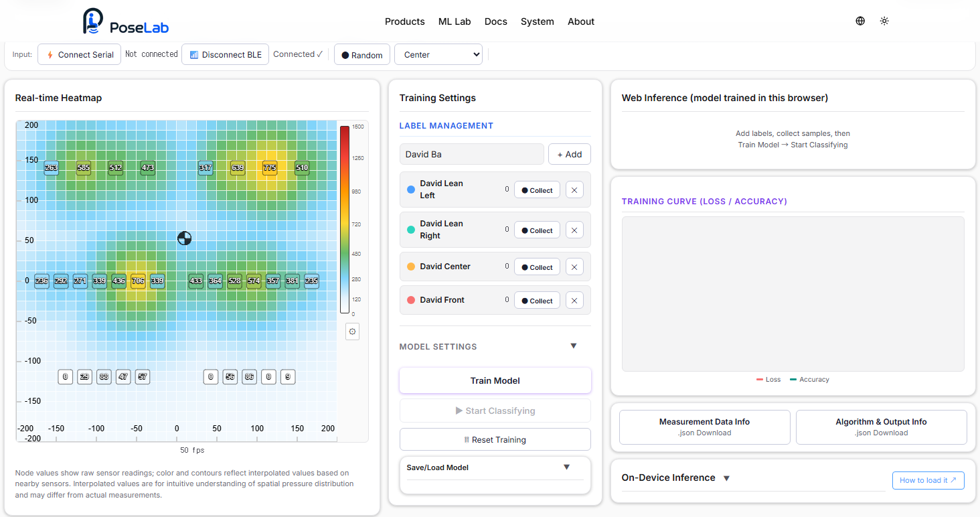Open heatmap settings gear icon
This screenshot has height=517, width=980.
353,331
